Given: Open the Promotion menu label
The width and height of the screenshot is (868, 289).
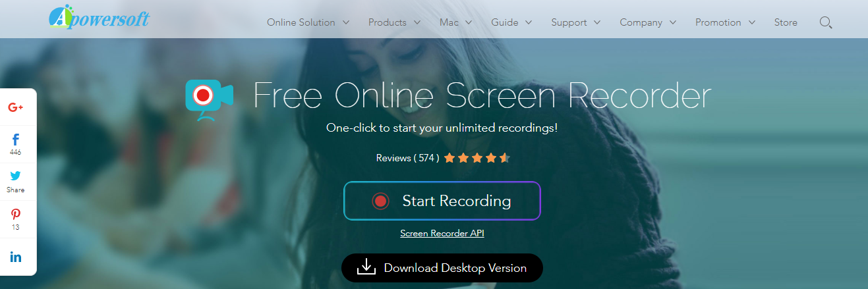Looking at the screenshot, I should point(718,22).
